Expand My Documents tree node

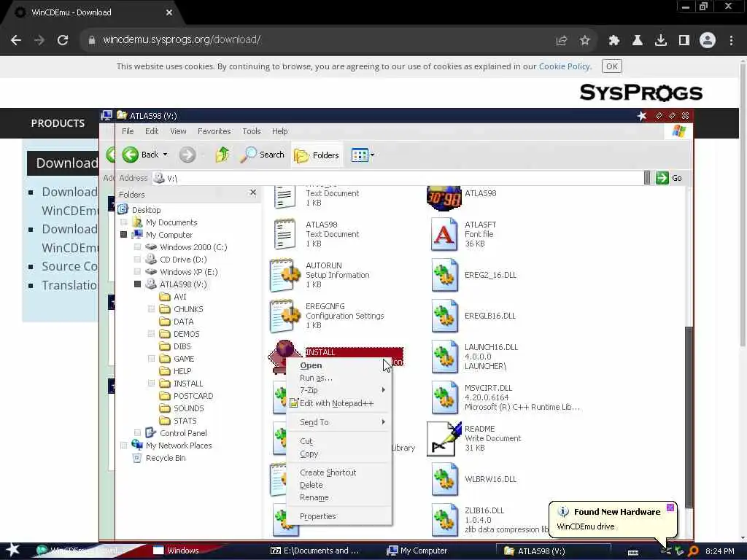pyautogui.click(x=124, y=222)
